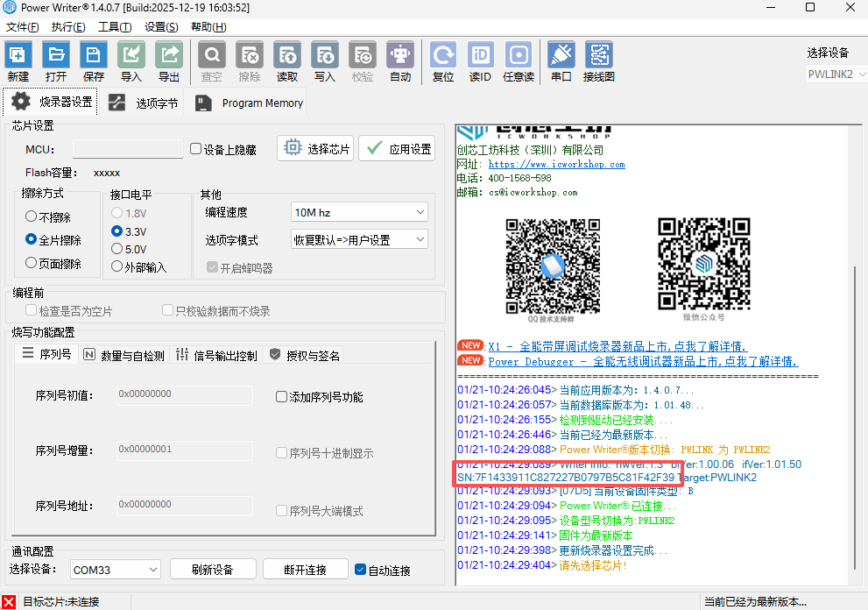The image size is (868, 610).
Task: Choose 5.0V interface level
Action: coord(117,249)
